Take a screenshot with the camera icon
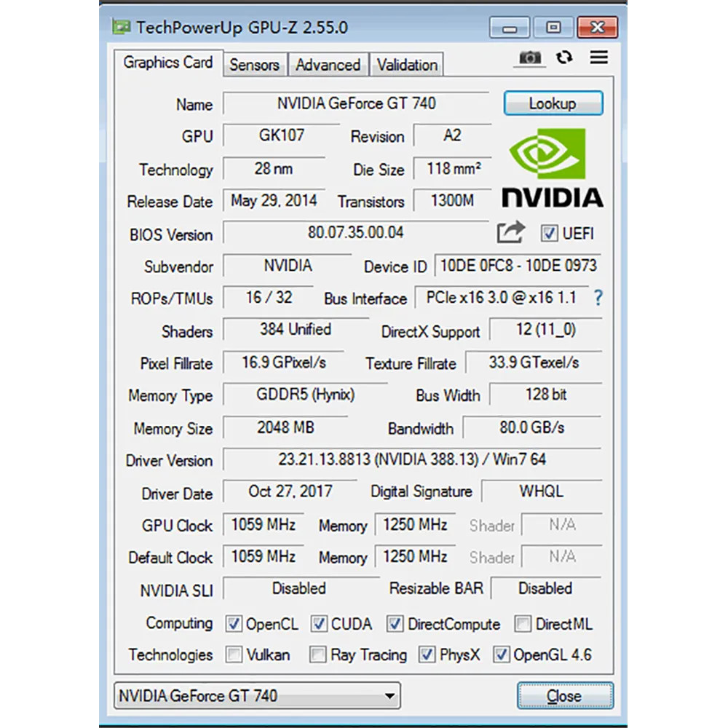728x728 pixels. click(x=530, y=58)
